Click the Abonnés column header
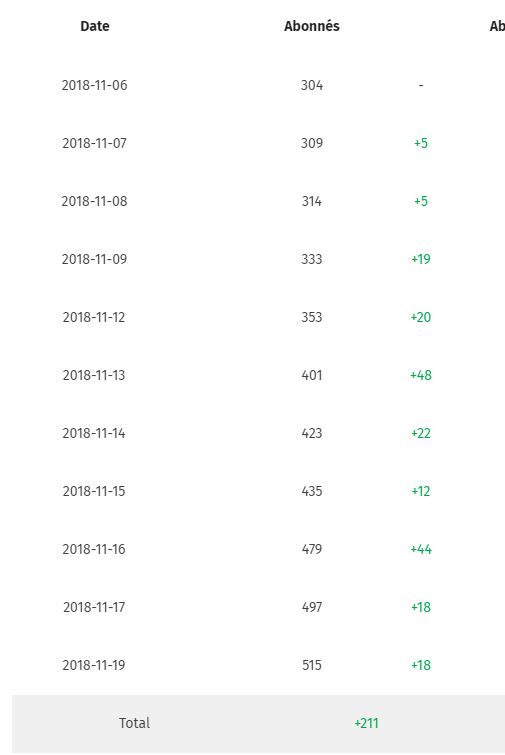The height and width of the screenshot is (755, 505). pyautogui.click(x=311, y=26)
